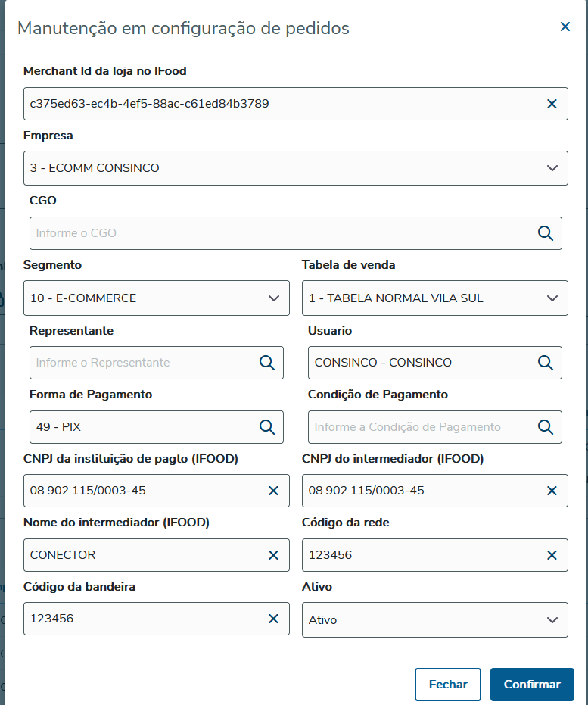Open the Ativo status dropdown
The width and height of the screenshot is (588, 705).
click(x=552, y=620)
